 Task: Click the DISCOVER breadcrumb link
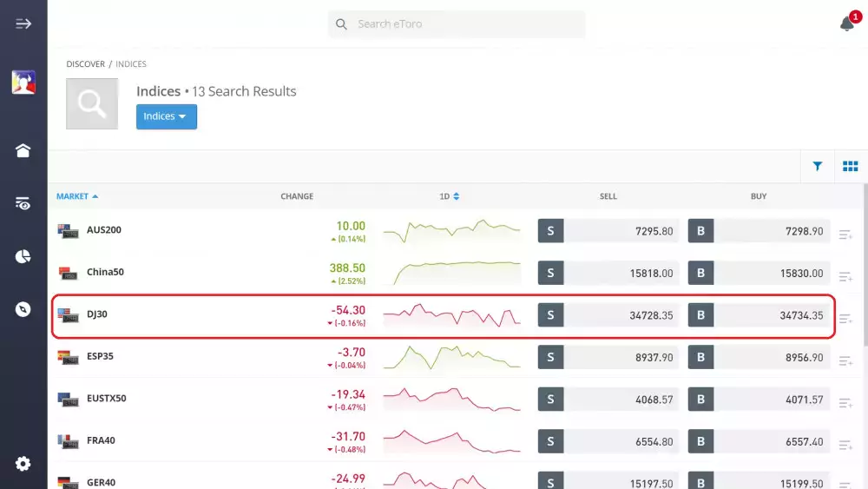[85, 64]
